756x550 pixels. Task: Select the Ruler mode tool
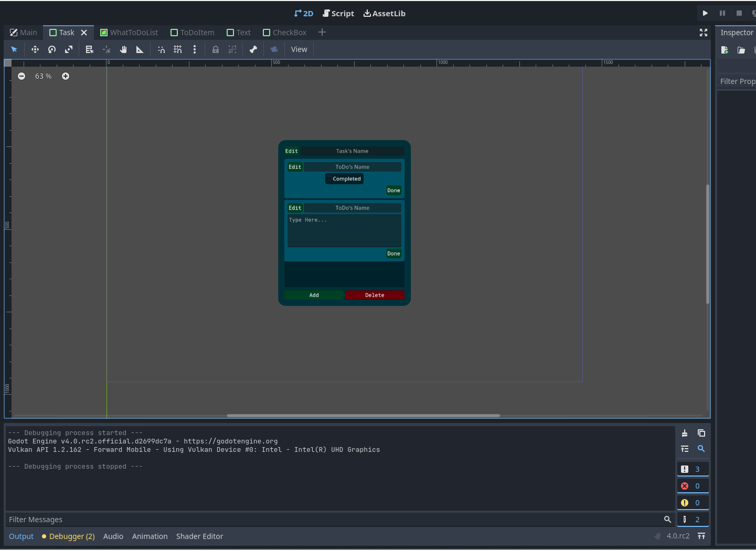pyautogui.click(x=140, y=49)
